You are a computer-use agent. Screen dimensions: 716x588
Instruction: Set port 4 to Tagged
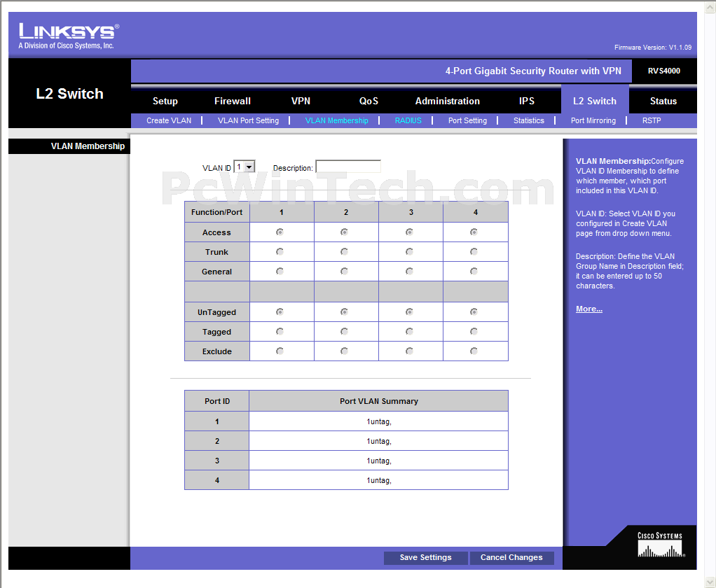[x=474, y=332]
